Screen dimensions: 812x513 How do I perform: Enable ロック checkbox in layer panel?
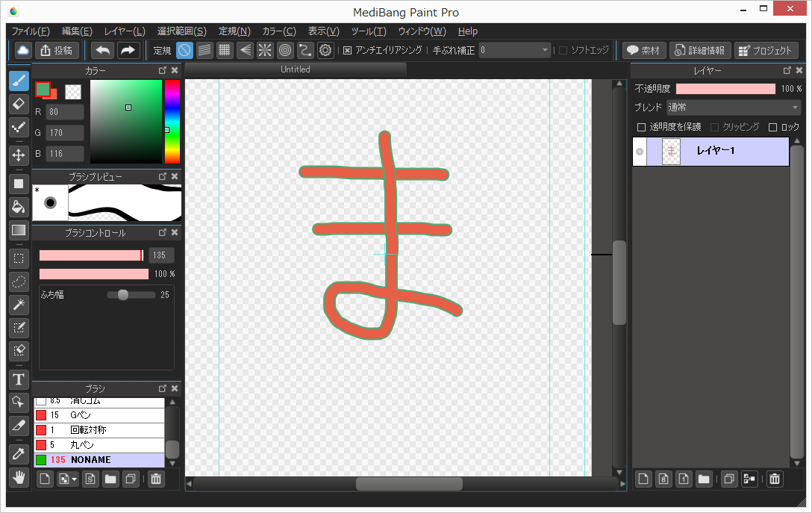tap(773, 127)
